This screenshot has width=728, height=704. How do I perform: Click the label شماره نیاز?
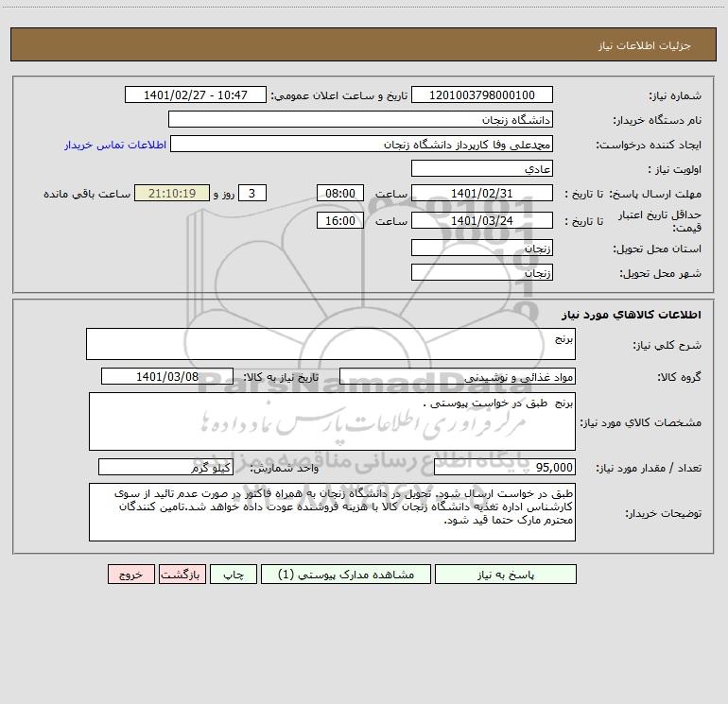point(675,95)
